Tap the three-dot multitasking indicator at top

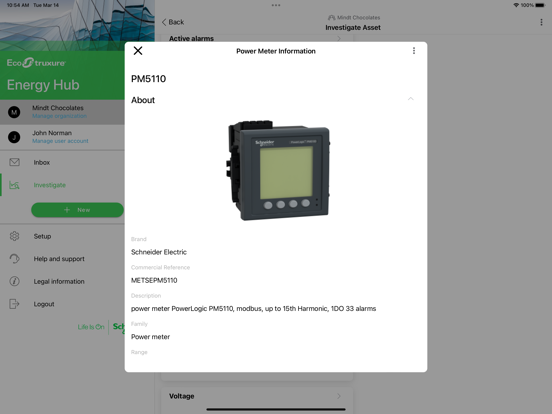(x=276, y=5)
